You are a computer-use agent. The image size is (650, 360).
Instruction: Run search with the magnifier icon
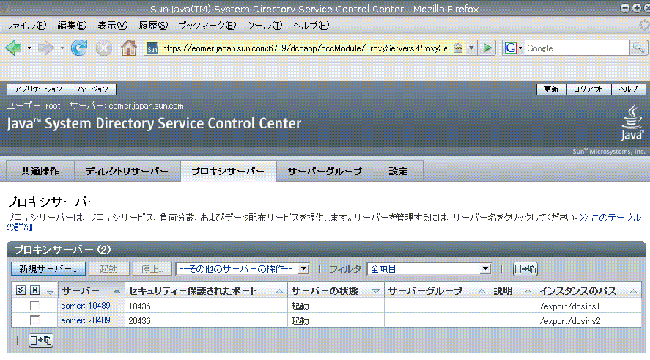638,48
